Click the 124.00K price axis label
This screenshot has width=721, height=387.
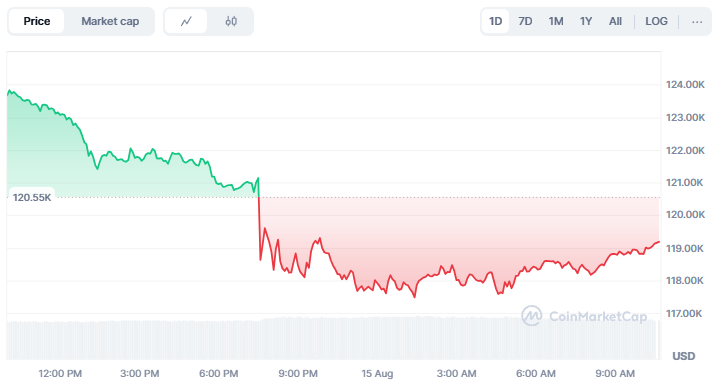[685, 85]
